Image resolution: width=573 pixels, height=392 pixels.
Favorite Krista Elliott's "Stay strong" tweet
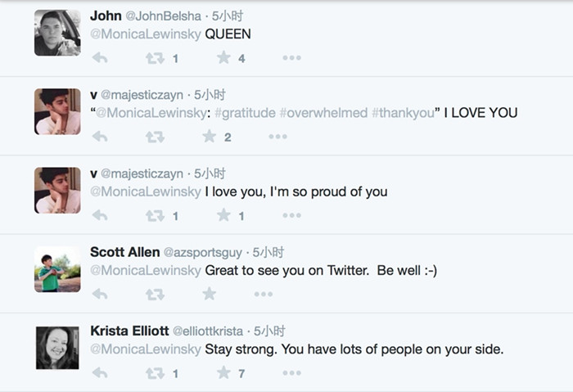tap(223, 372)
